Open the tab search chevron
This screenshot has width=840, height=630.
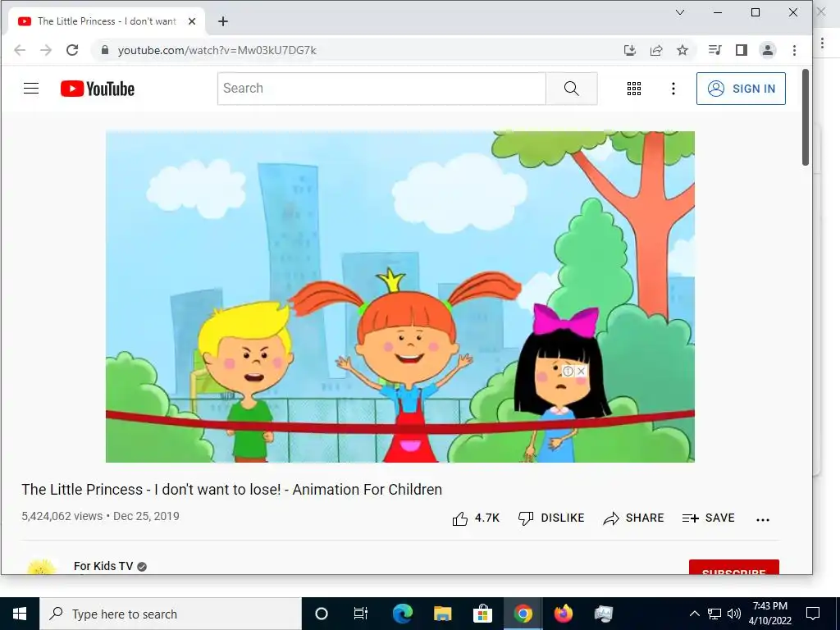pyautogui.click(x=680, y=12)
